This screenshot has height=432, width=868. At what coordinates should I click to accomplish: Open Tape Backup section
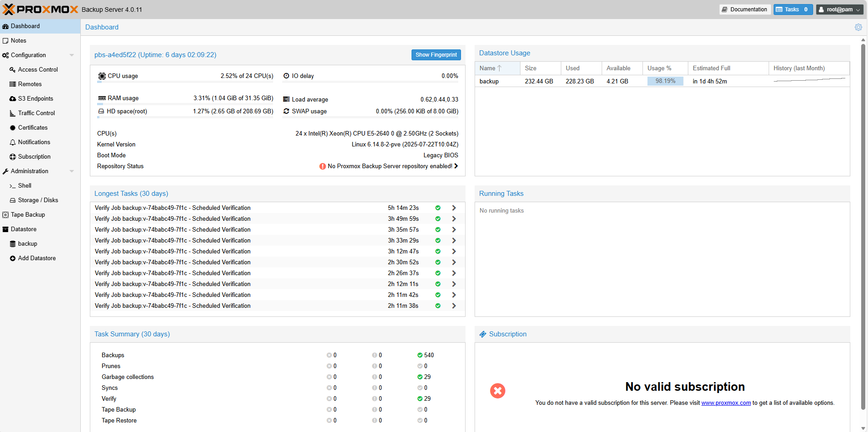(x=28, y=214)
